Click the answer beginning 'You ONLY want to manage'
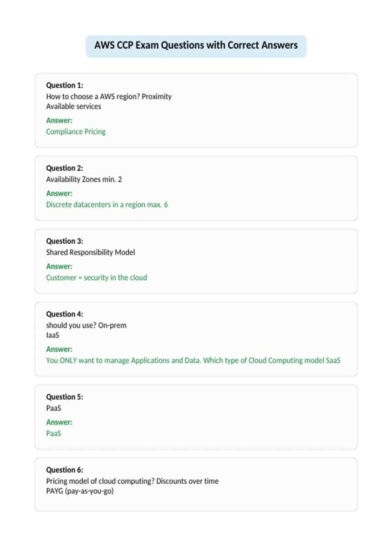This screenshot has width=392, height=556. (x=193, y=360)
